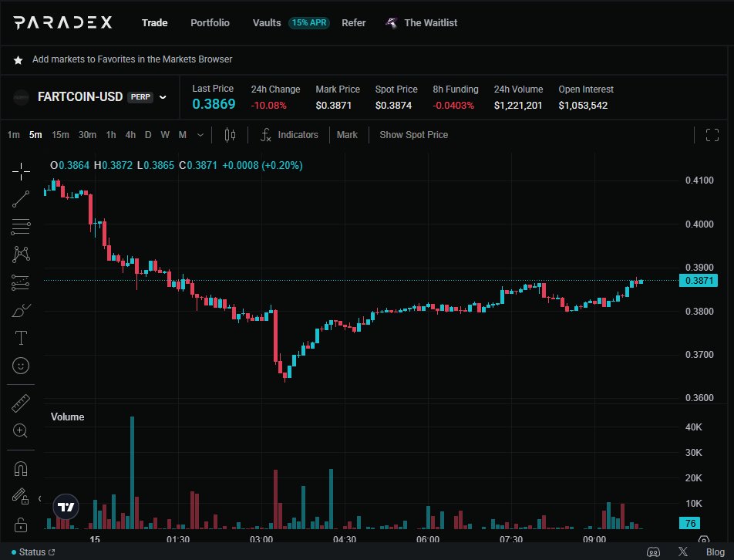
Task: Click the 15% APR badge
Action: click(309, 22)
